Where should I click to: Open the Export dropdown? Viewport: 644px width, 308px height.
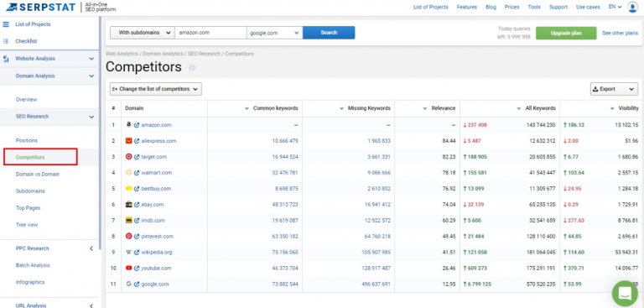click(x=614, y=89)
